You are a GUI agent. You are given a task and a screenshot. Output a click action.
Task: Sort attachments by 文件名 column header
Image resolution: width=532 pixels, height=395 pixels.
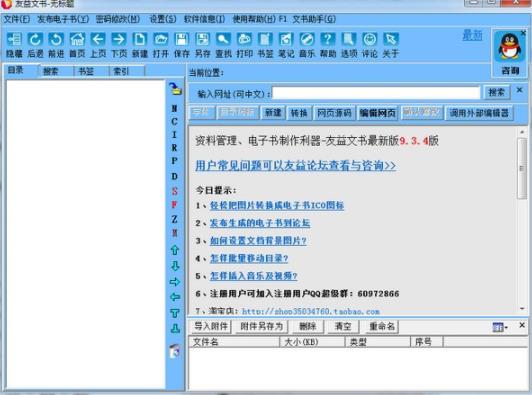click(x=234, y=342)
